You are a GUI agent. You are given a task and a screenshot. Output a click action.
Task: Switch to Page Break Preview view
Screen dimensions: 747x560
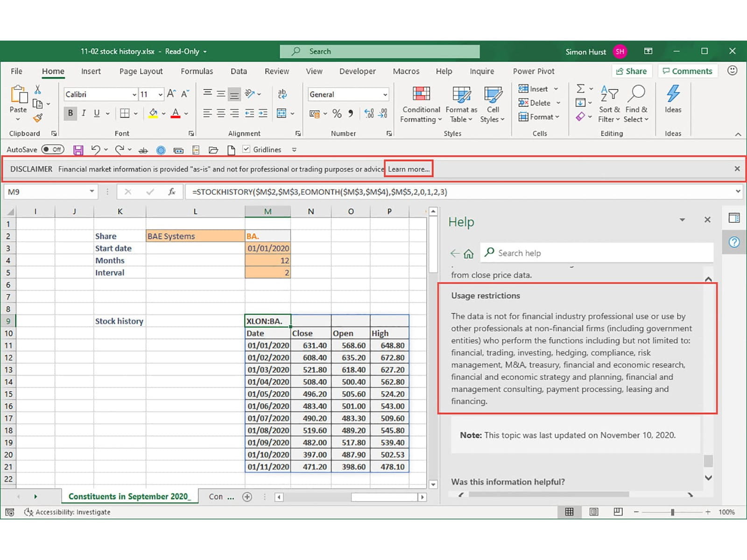tap(618, 512)
